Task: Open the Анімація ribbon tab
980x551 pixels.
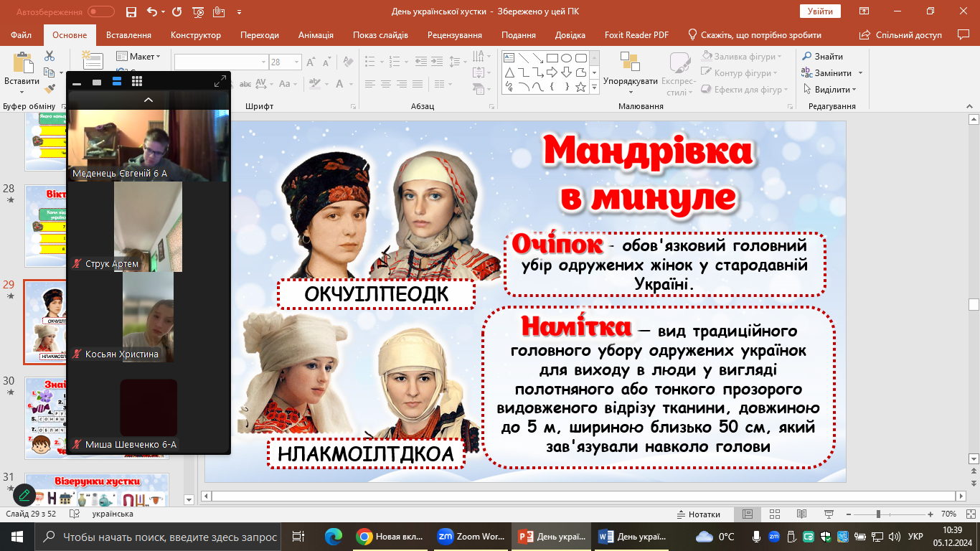Action: point(316,35)
